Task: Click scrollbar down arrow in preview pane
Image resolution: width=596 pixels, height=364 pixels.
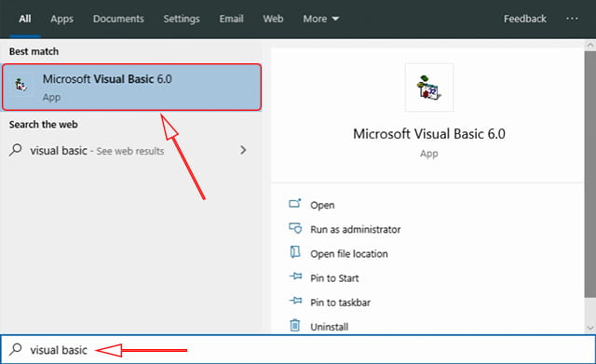Action: (x=589, y=328)
